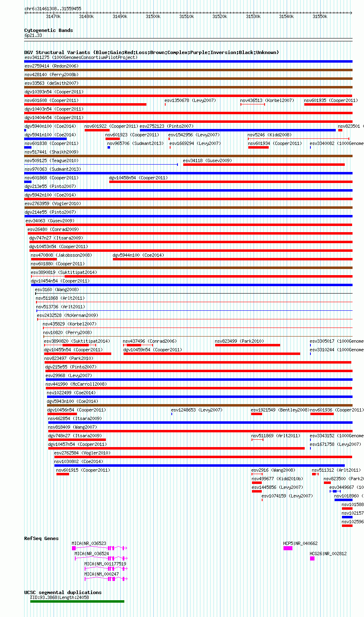Click the nsv437496 (Conrad2006) variant label
The image size is (364, 617).
[x=150, y=341]
